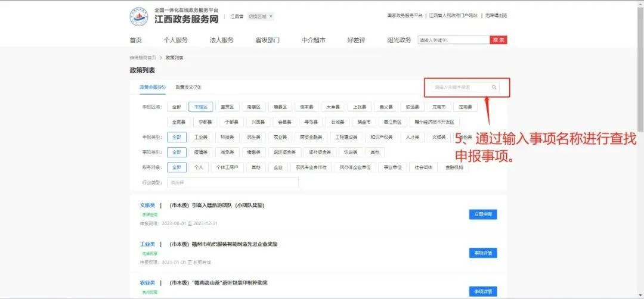
Task: Select 全南县 region filter
Action: [x=179, y=122]
